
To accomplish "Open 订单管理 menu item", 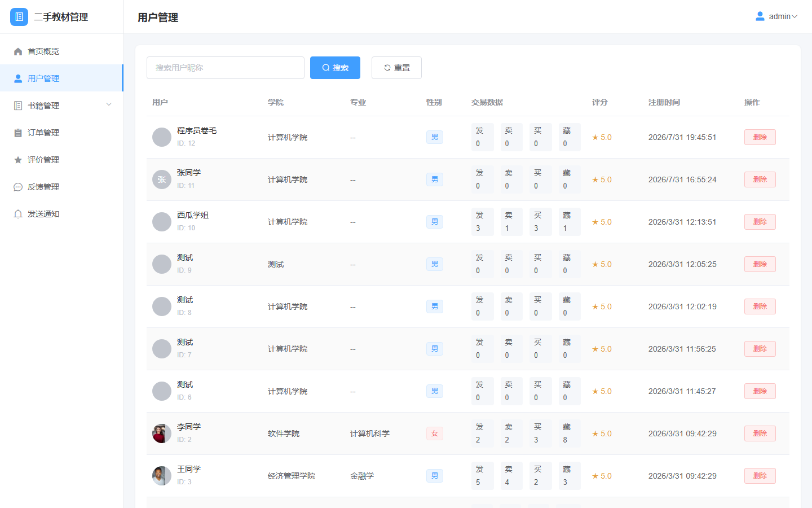I will tap(61, 133).
